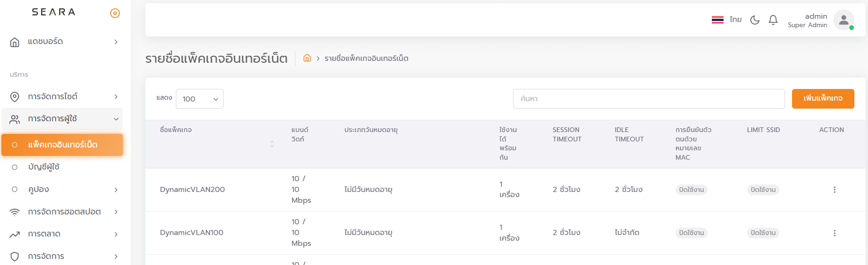868x265 pixels.
Task: Open notifications via the bell icon
Action: click(773, 20)
